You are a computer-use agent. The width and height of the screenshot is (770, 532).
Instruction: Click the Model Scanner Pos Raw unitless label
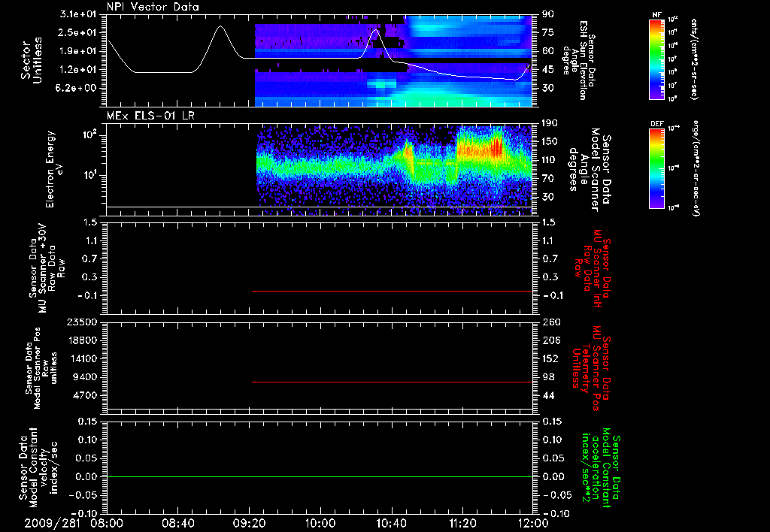click(41, 368)
